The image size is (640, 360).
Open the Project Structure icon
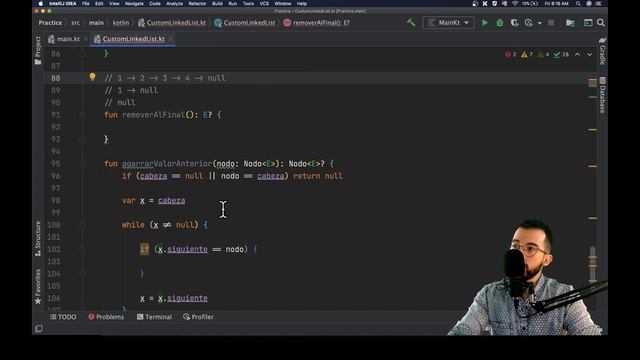570,23
